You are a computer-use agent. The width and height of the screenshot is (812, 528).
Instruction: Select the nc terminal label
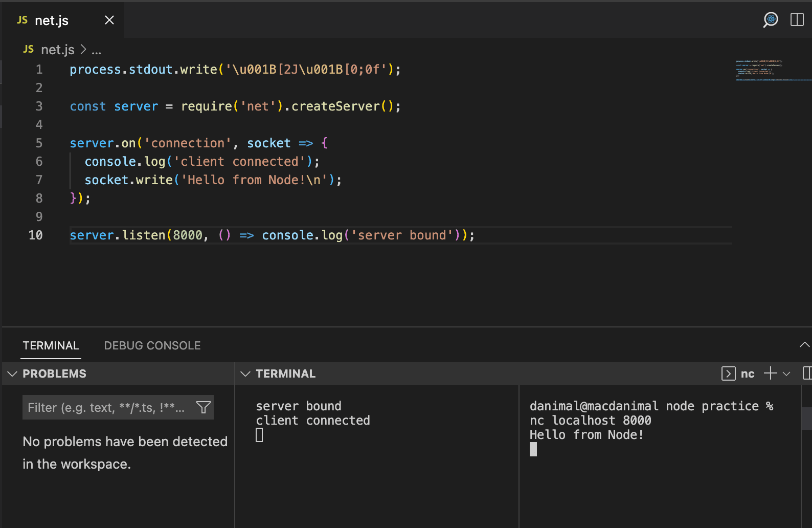(748, 374)
